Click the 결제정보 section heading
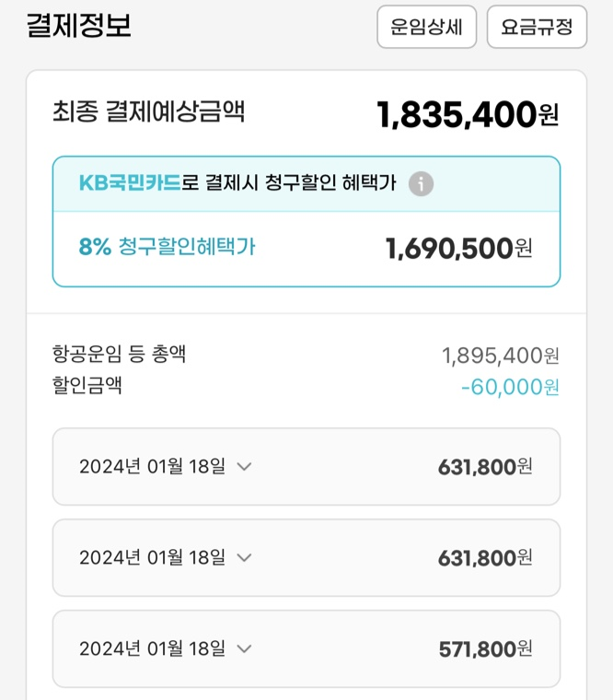The width and height of the screenshot is (613, 700). pyautogui.click(x=79, y=26)
